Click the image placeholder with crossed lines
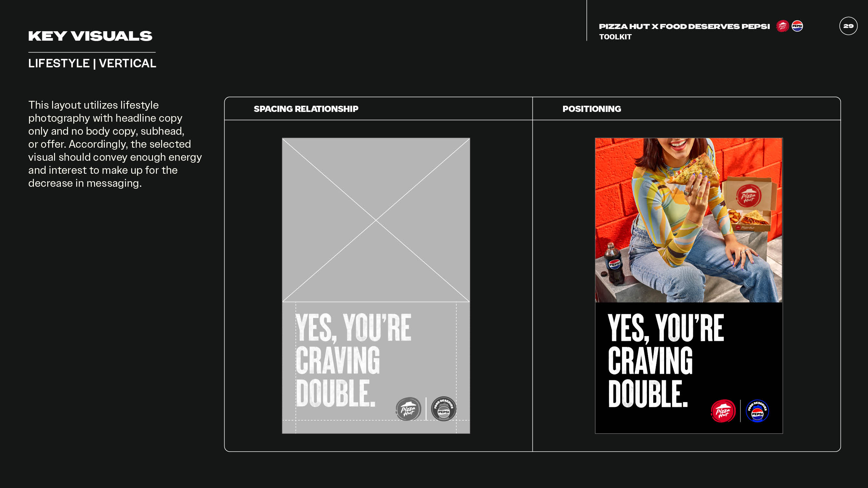 (376, 220)
